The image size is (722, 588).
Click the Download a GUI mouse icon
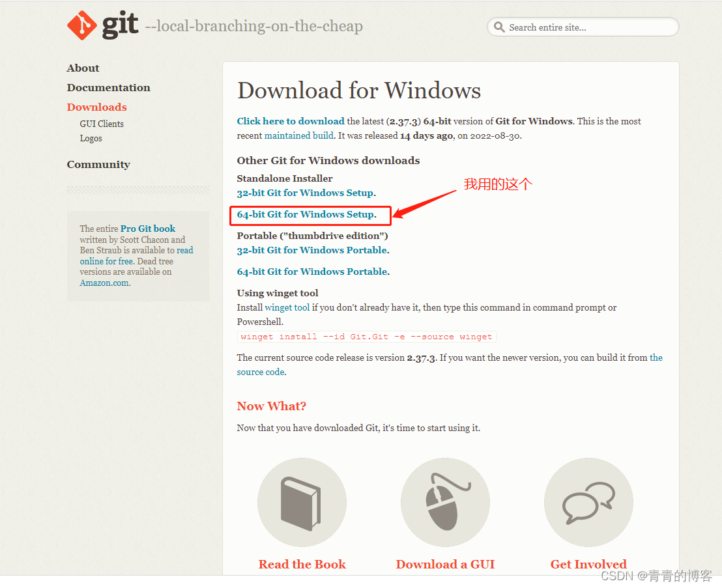click(x=445, y=502)
